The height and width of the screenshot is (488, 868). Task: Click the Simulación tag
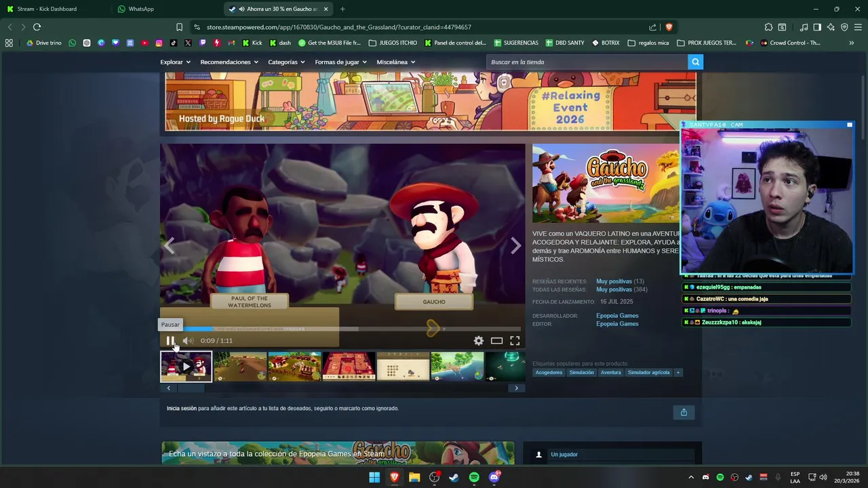(581, 372)
